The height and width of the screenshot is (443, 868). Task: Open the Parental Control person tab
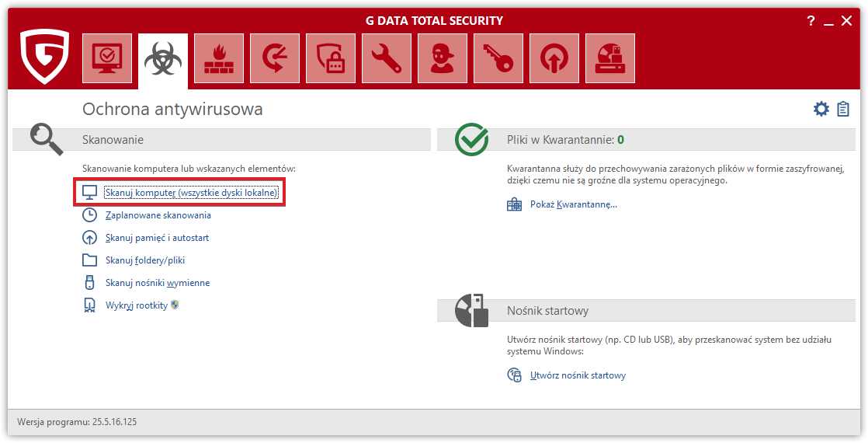[443, 58]
